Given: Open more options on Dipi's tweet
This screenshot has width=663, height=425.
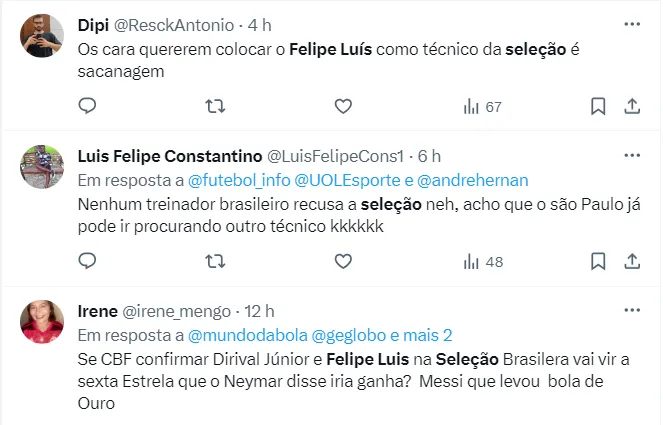Looking at the screenshot, I should tap(632, 23).
